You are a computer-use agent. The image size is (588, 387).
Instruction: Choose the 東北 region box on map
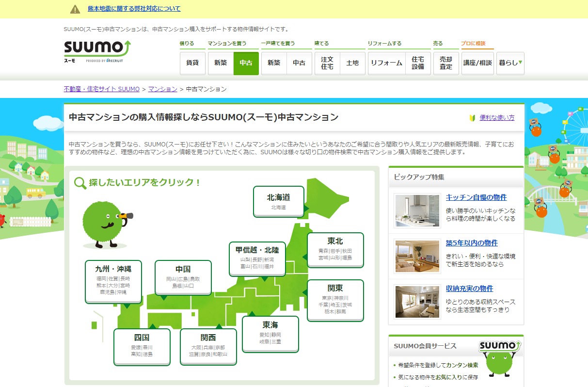[x=335, y=250]
